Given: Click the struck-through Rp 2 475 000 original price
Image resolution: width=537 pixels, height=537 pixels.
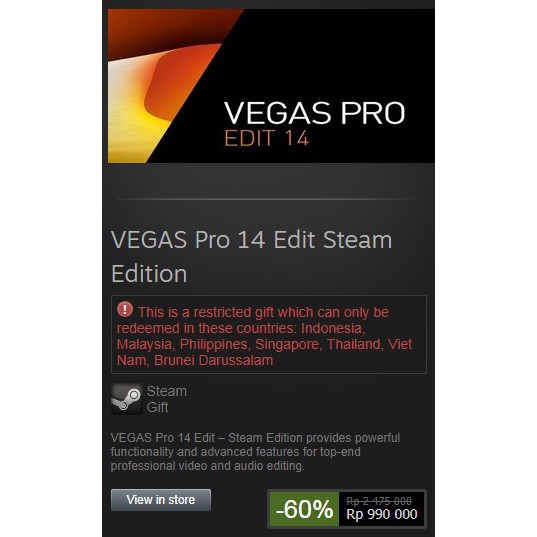Looking at the screenshot, I should point(379,501).
